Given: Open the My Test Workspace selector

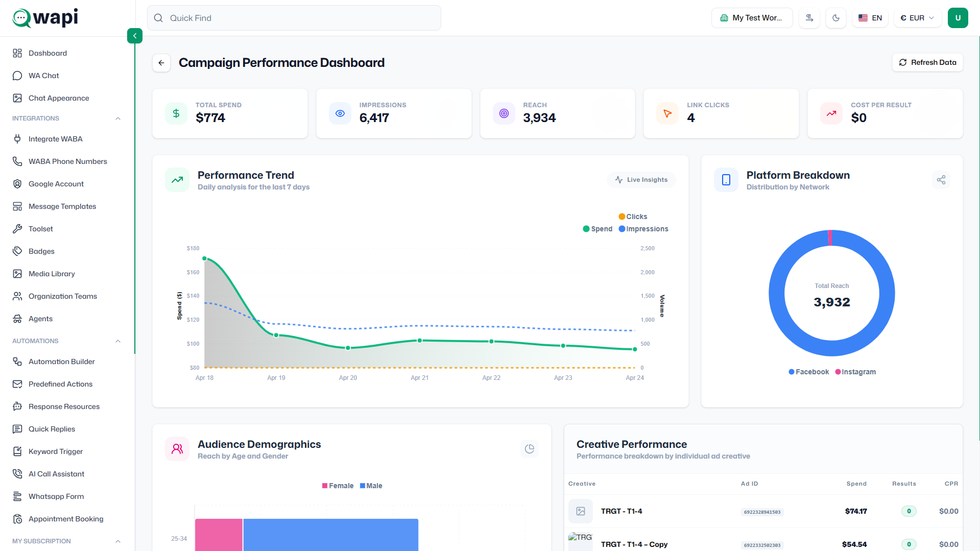Looking at the screenshot, I should click(x=752, y=18).
